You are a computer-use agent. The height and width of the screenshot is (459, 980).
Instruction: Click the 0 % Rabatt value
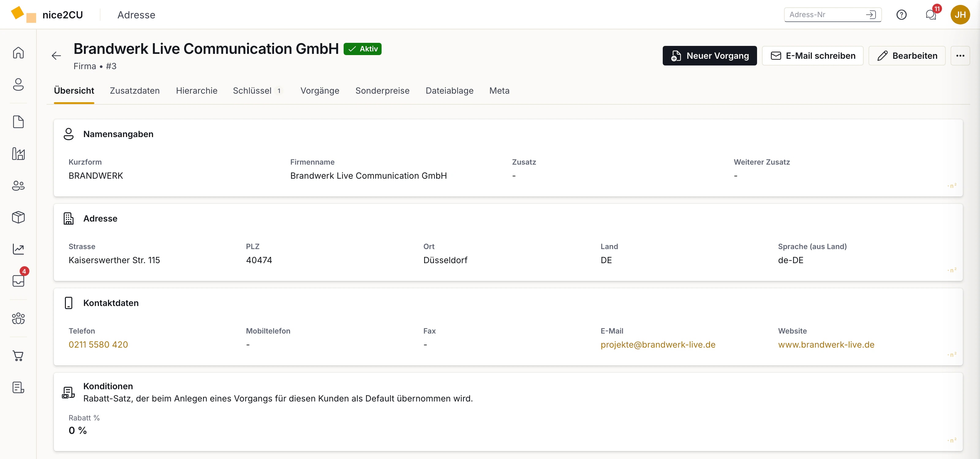(x=77, y=431)
